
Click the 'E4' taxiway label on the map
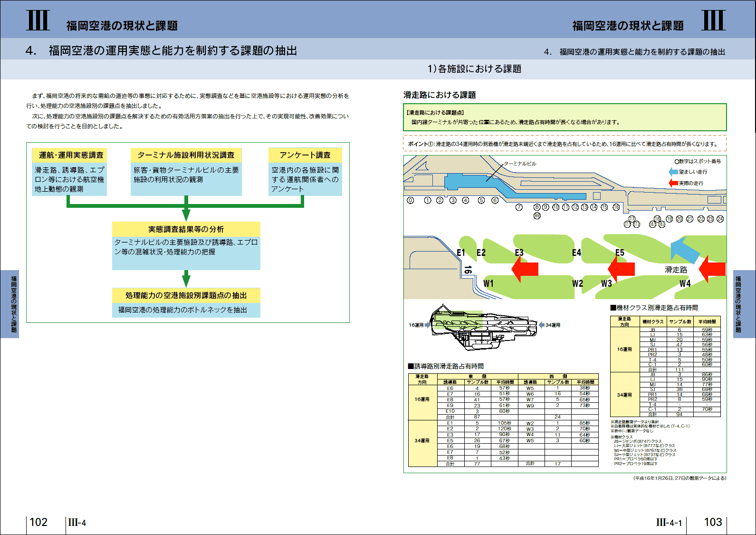[x=576, y=253]
